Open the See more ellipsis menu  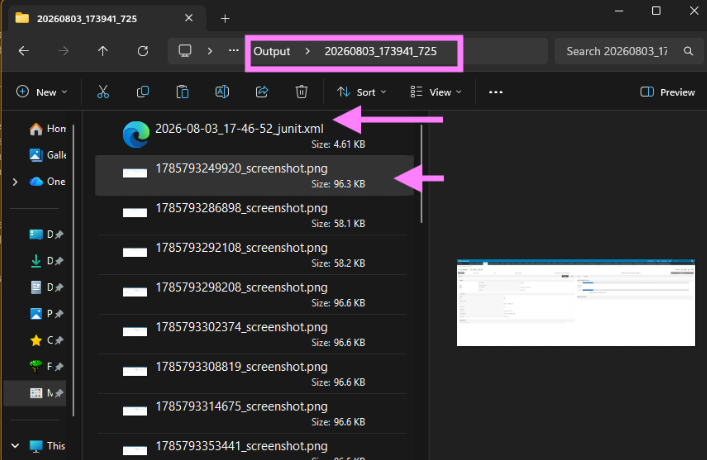[x=496, y=92]
